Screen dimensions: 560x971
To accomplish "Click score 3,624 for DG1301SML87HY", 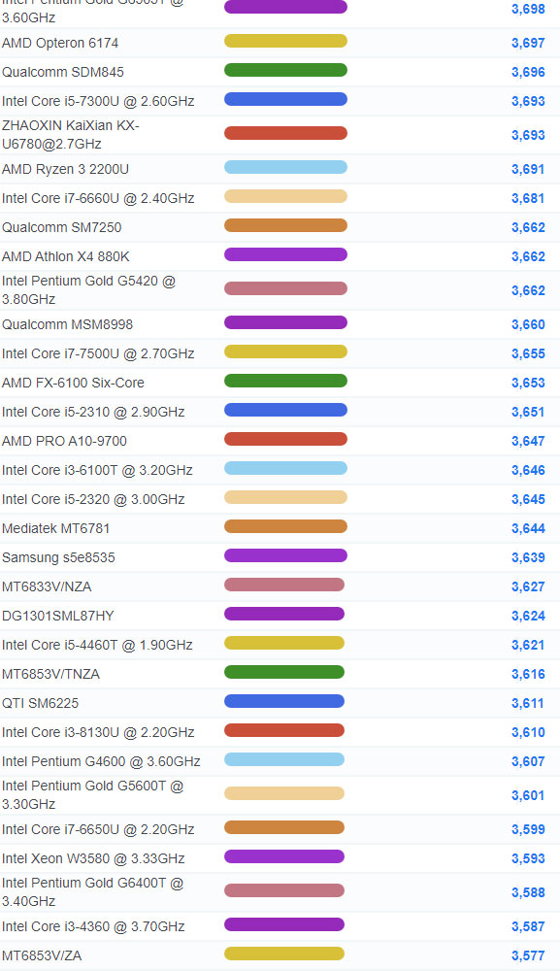I will pyautogui.click(x=528, y=616).
